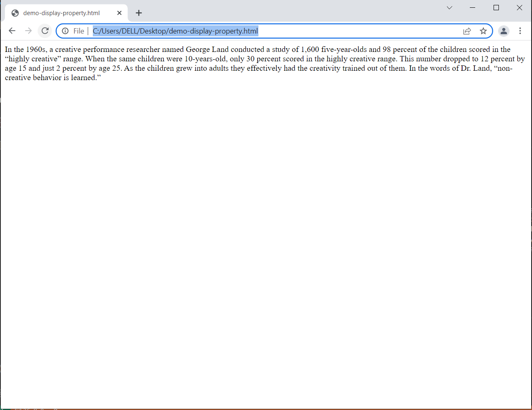Reload the current page

point(45,31)
